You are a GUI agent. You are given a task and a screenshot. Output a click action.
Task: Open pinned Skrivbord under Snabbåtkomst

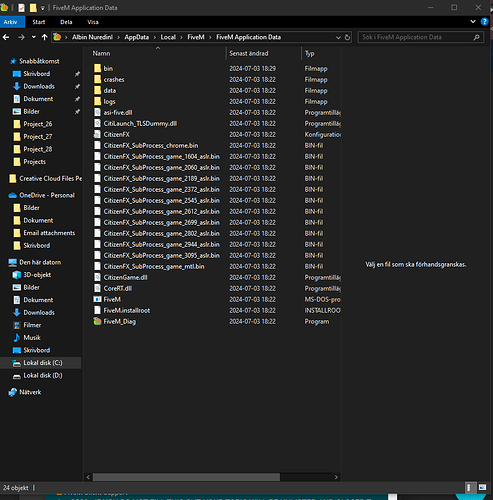coord(37,74)
